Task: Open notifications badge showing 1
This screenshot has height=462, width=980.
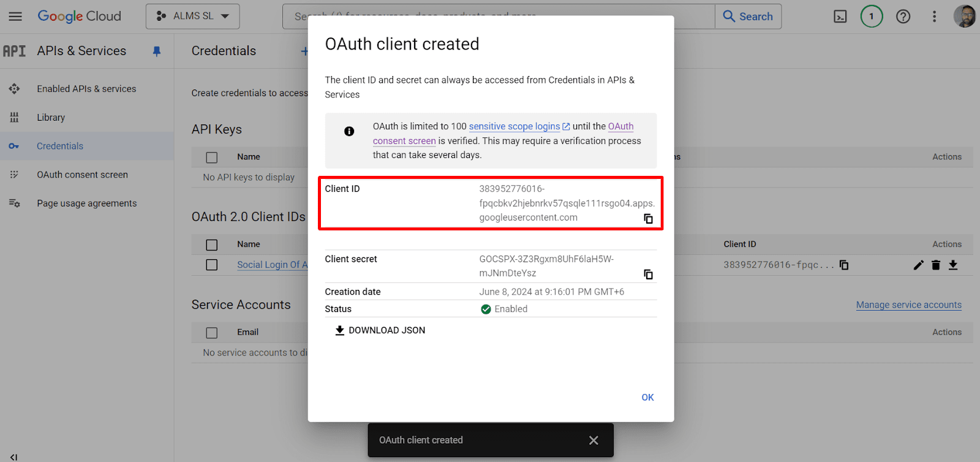Action: [871, 17]
